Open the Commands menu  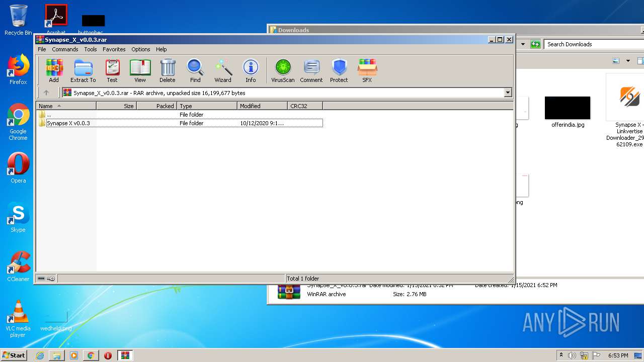(65, 49)
